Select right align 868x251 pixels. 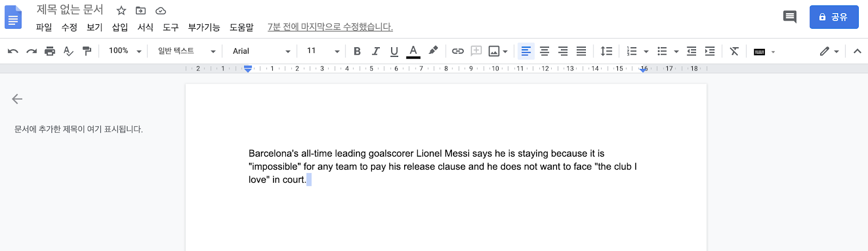[563, 51]
